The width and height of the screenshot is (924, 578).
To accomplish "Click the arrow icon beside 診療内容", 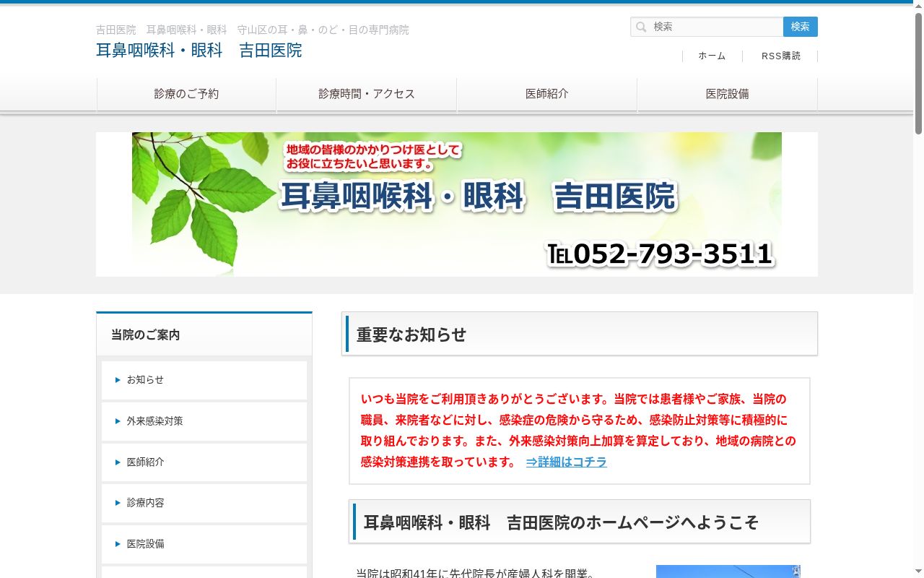I will (118, 503).
